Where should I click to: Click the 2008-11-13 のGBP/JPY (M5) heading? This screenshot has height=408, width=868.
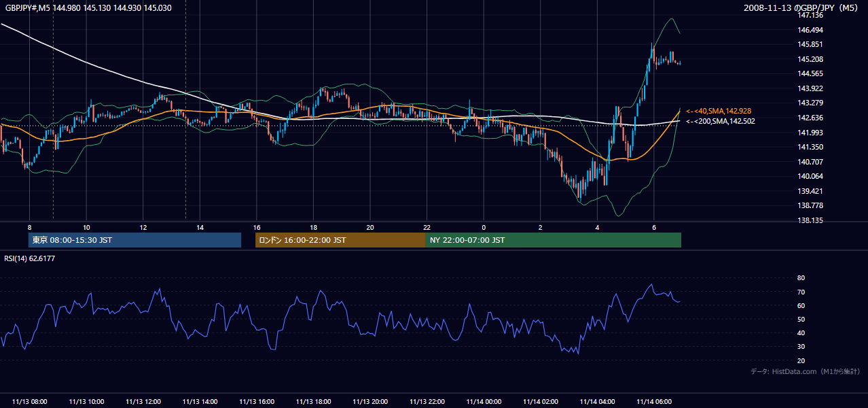point(801,7)
